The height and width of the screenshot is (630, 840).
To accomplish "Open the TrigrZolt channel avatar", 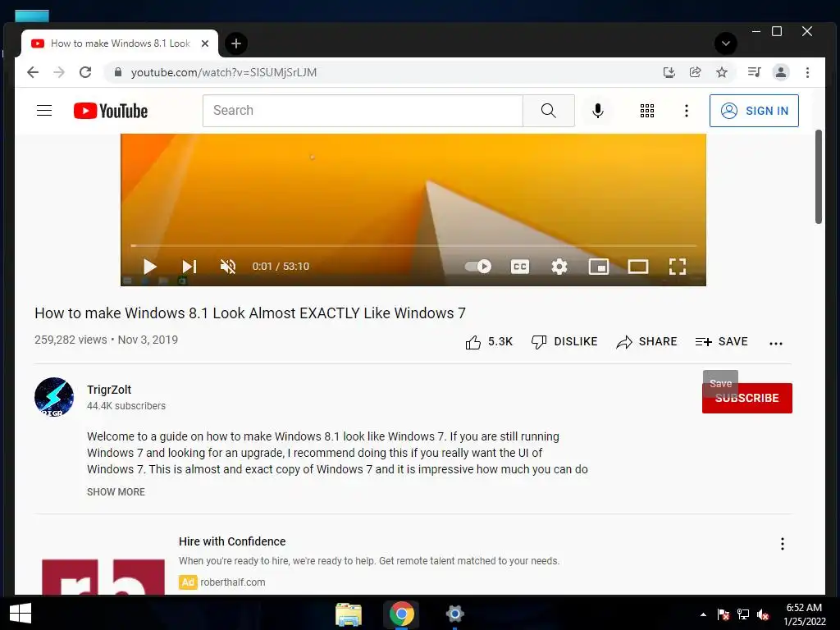I will [x=54, y=397].
